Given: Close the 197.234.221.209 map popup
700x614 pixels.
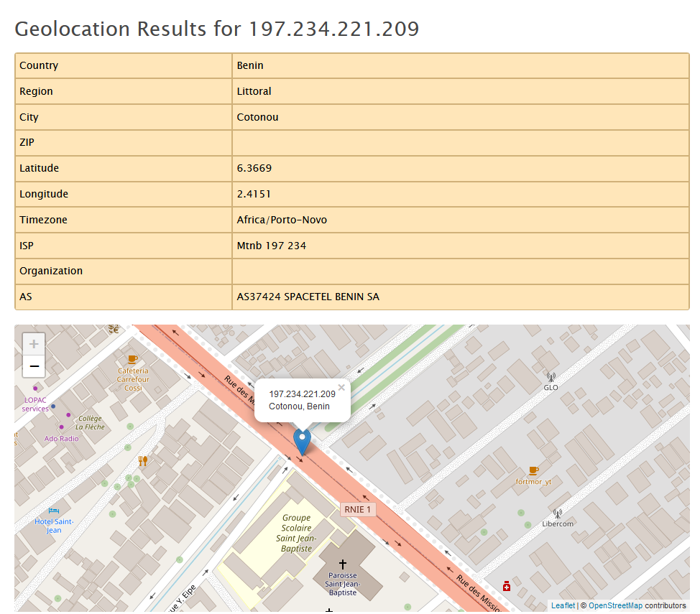Looking at the screenshot, I should (x=341, y=388).
